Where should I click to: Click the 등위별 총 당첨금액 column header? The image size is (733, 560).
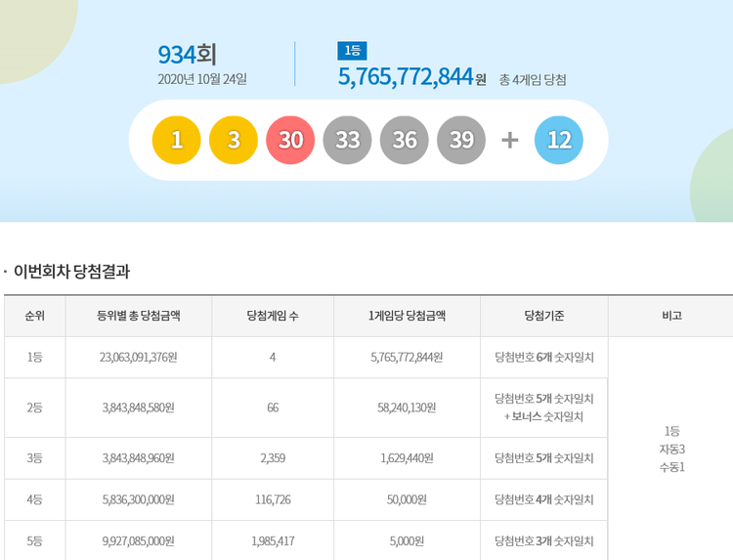click(x=139, y=316)
